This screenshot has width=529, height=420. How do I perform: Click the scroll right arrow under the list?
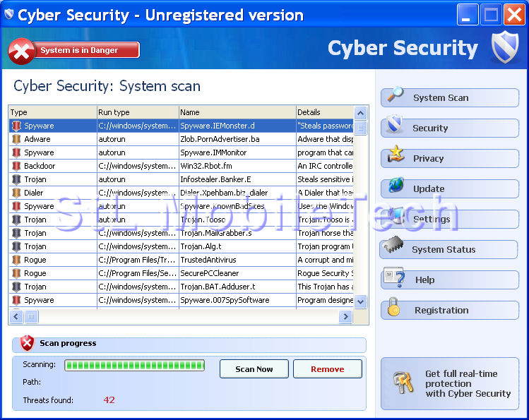click(345, 317)
